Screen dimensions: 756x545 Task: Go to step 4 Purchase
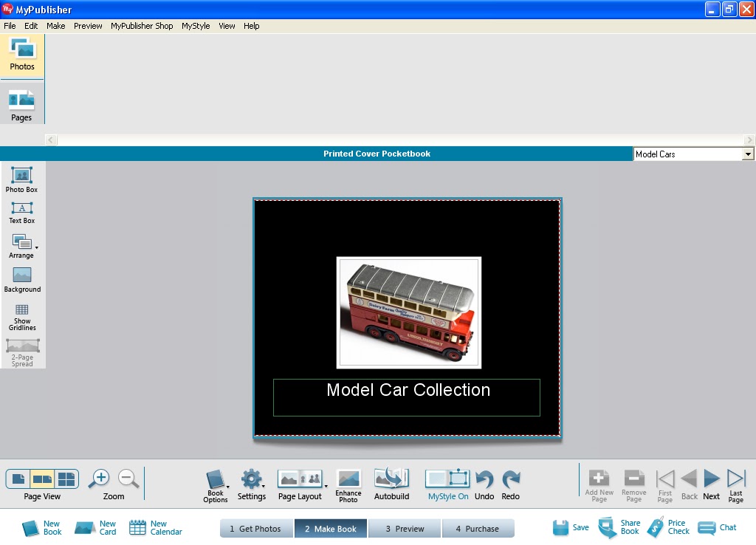(478, 529)
